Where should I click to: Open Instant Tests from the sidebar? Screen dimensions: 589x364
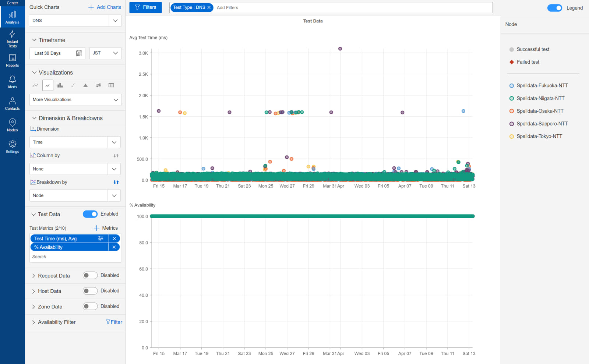click(x=12, y=39)
